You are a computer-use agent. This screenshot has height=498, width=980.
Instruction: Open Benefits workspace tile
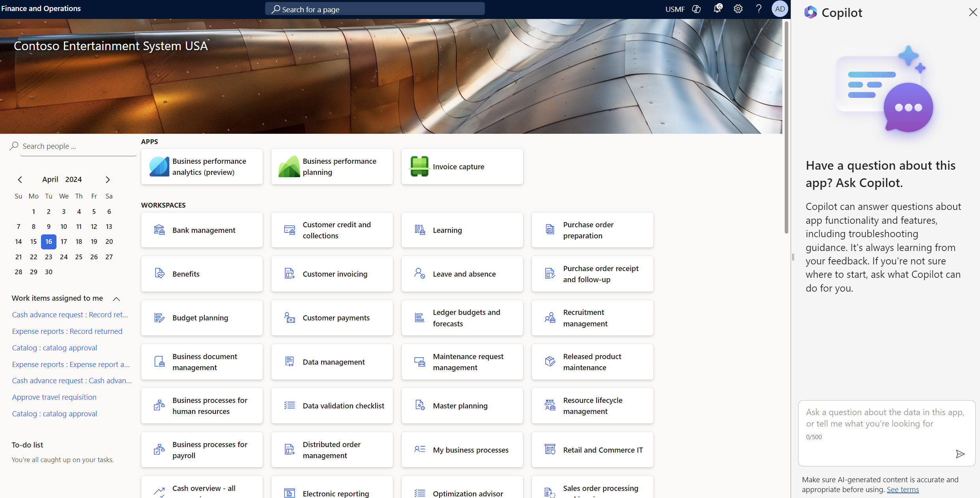(202, 274)
